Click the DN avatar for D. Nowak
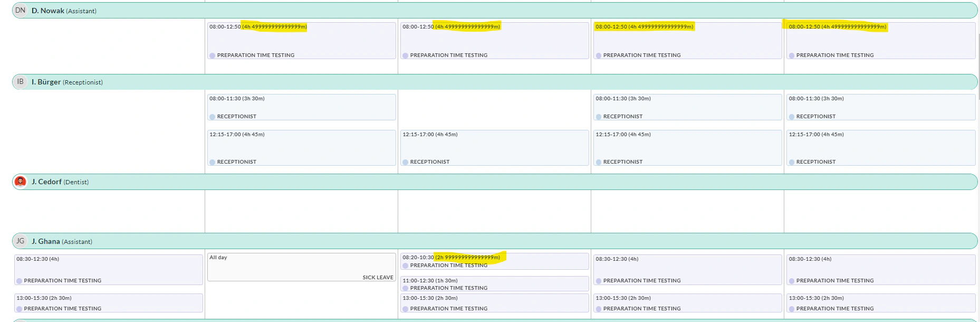The height and width of the screenshot is (322, 980). pos(20,11)
